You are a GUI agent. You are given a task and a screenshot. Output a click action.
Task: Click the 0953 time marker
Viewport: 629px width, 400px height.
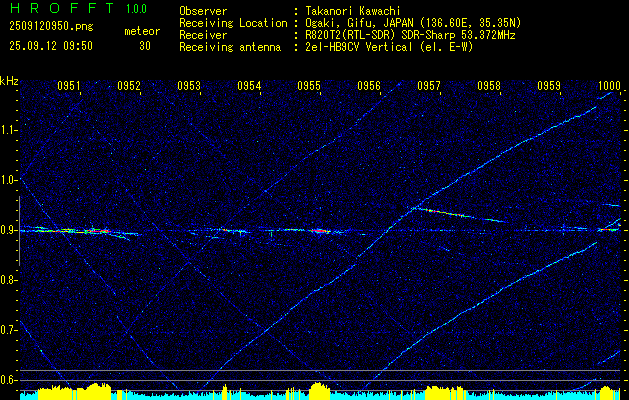189,85
